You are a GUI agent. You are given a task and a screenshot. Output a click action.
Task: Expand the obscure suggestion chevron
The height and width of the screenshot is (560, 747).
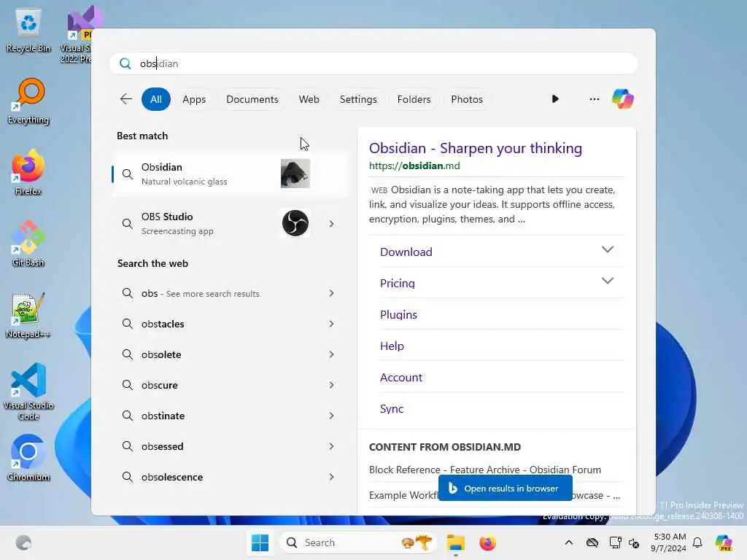pos(331,385)
